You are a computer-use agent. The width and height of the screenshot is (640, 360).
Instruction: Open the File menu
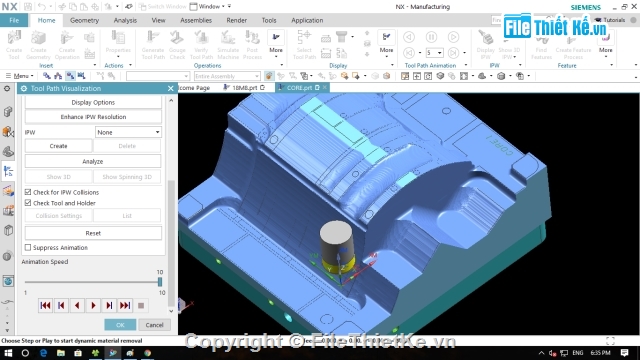14,20
